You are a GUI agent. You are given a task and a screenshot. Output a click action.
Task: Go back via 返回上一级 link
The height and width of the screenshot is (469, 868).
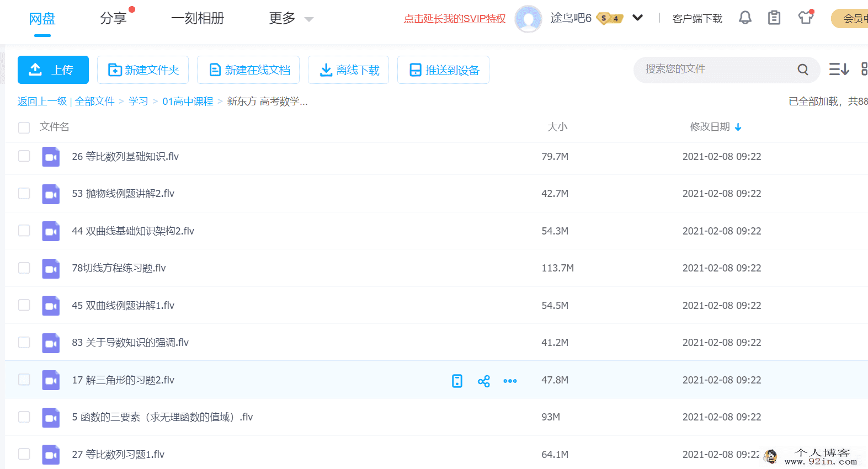coord(42,102)
